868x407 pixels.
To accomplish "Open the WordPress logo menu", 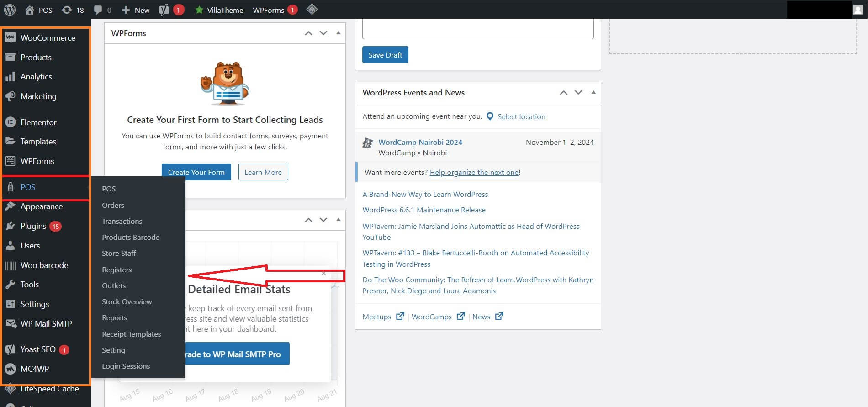I will [10, 10].
